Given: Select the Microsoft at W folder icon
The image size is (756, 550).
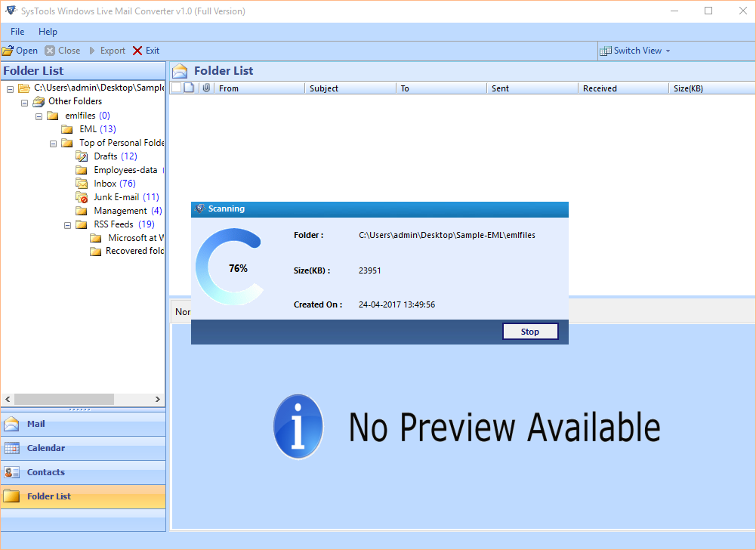Looking at the screenshot, I should click(x=96, y=238).
